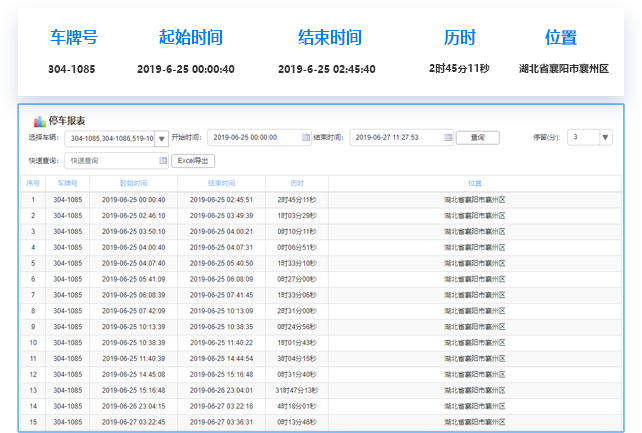642x433 pixels.
Task: Click the large 位置 heading in summary card
Action: point(561,37)
